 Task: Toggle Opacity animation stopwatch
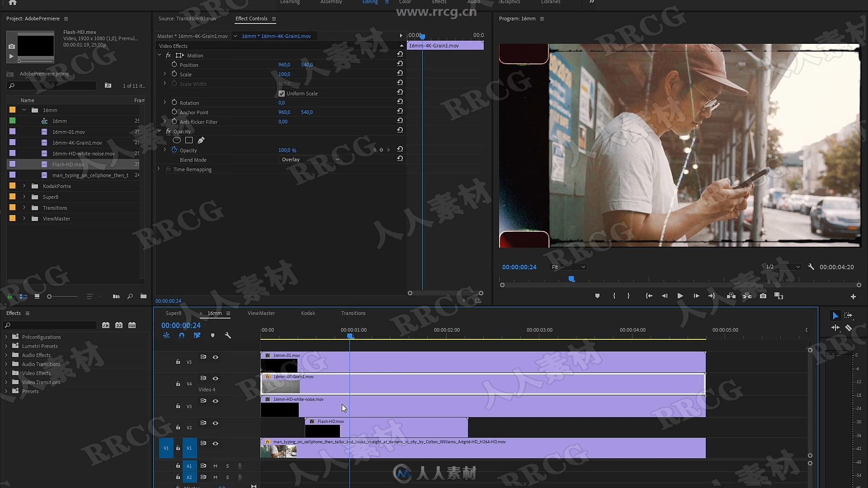pos(174,150)
